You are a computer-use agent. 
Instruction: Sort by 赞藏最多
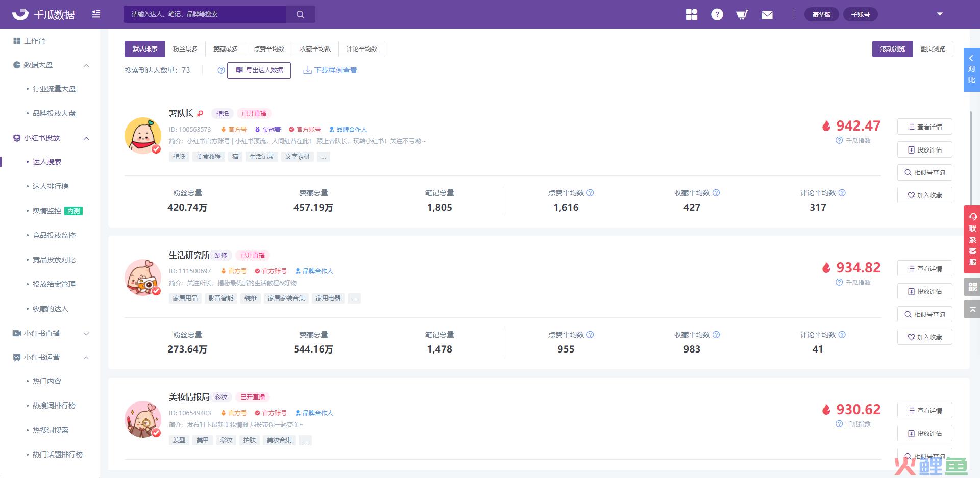click(x=226, y=49)
